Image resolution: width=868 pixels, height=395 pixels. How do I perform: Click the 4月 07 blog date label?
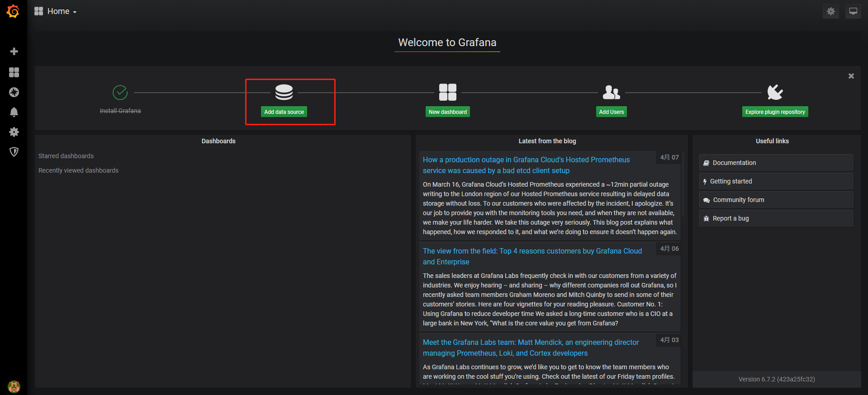point(669,157)
